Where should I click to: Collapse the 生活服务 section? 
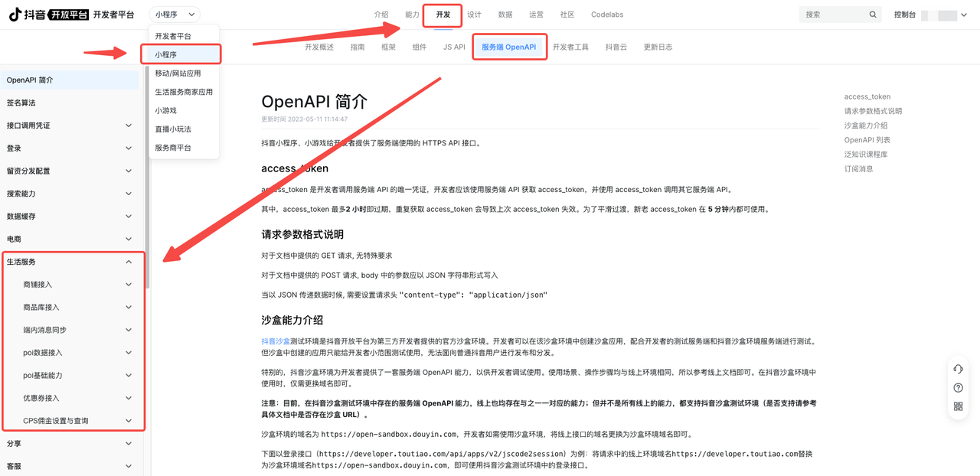pos(129,262)
